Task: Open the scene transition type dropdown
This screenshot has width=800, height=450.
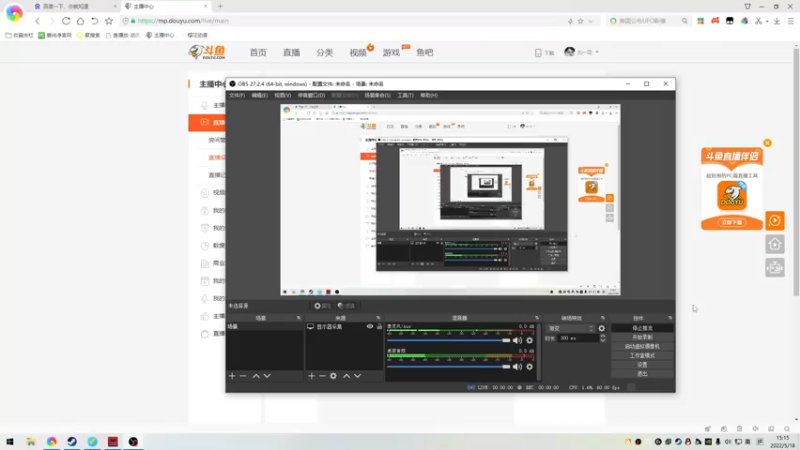Action: [570, 329]
